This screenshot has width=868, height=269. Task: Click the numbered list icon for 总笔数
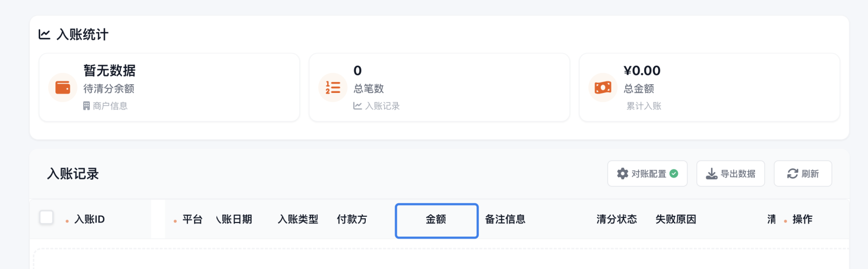(333, 88)
